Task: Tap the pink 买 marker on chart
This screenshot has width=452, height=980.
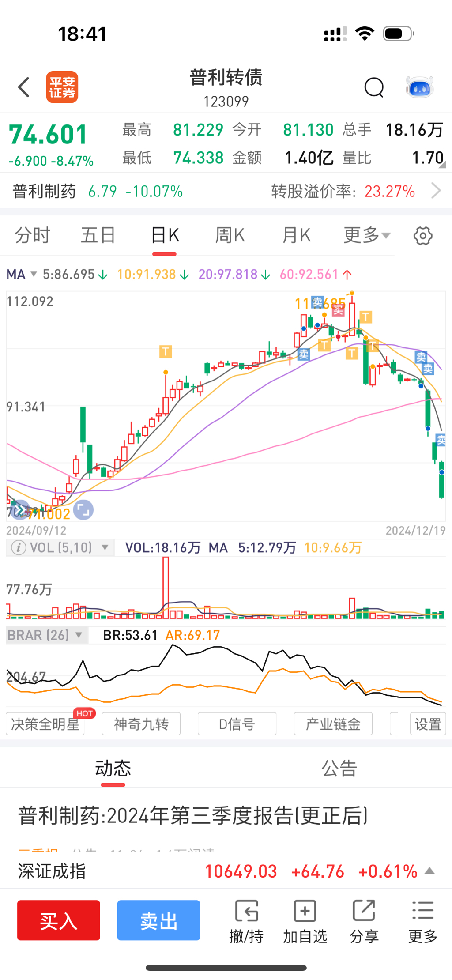Action: coord(338,310)
